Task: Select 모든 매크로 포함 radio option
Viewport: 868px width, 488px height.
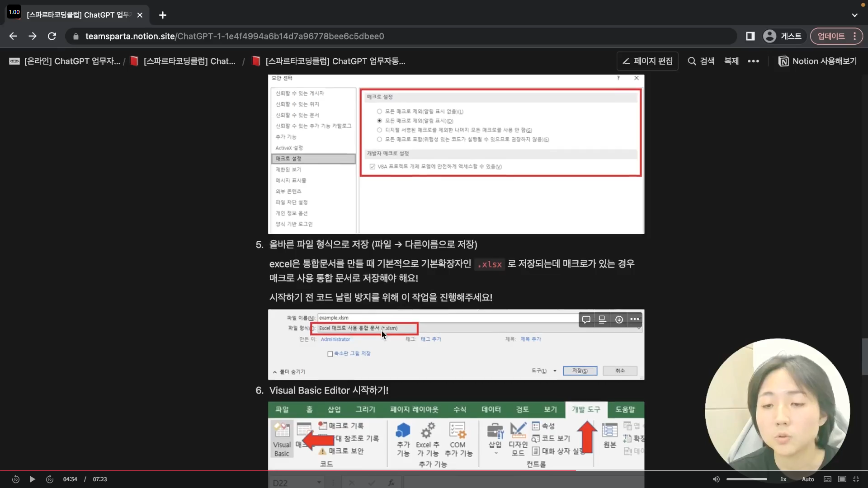Action: click(379, 140)
